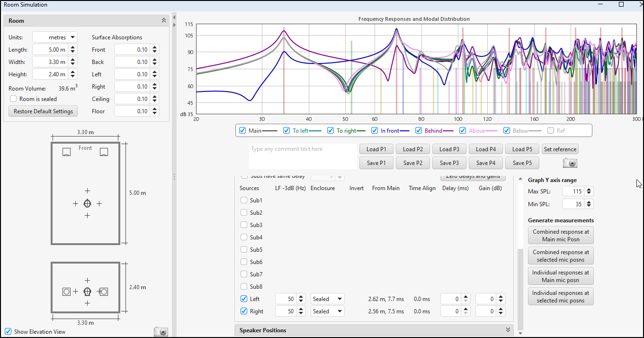Click Right speaker distance text 2.56 m, 7.5 ms
This screenshot has width=644, height=338.
click(386, 311)
